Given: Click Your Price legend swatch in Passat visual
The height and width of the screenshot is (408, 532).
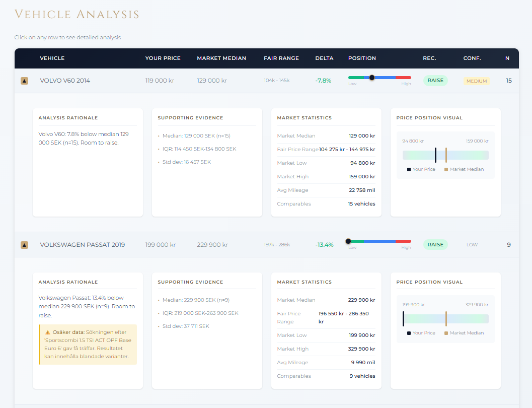Looking at the screenshot, I should pyautogui.click(x=409, y=333).
